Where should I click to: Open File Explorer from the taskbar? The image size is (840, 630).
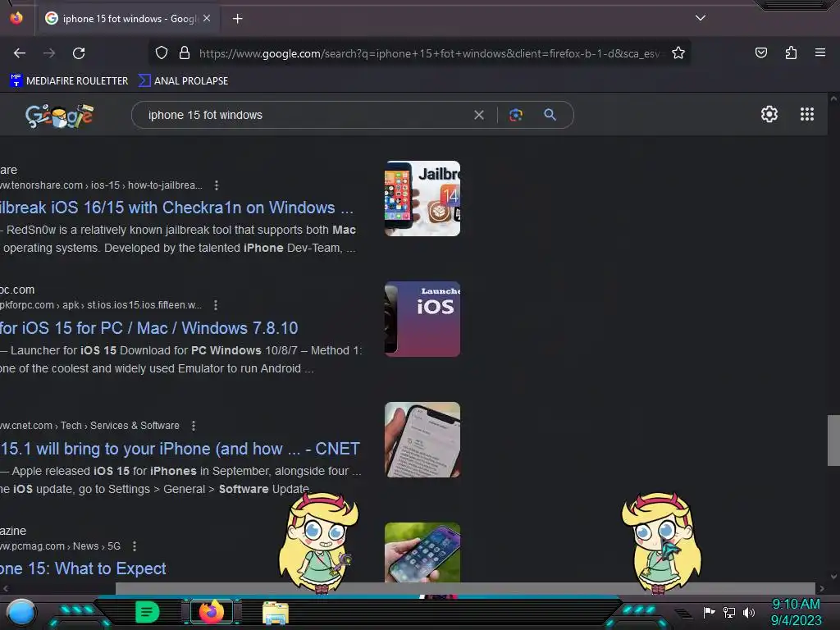tap(276, 613)
